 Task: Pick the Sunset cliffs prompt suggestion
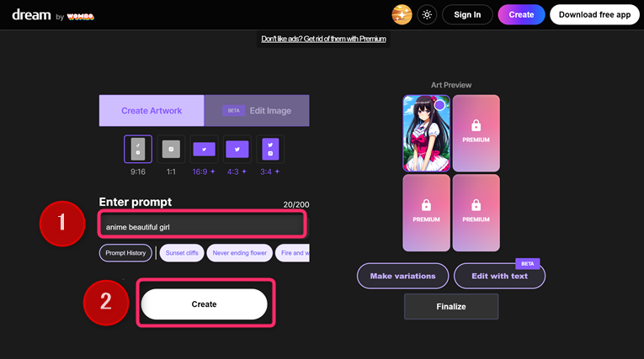181,252
